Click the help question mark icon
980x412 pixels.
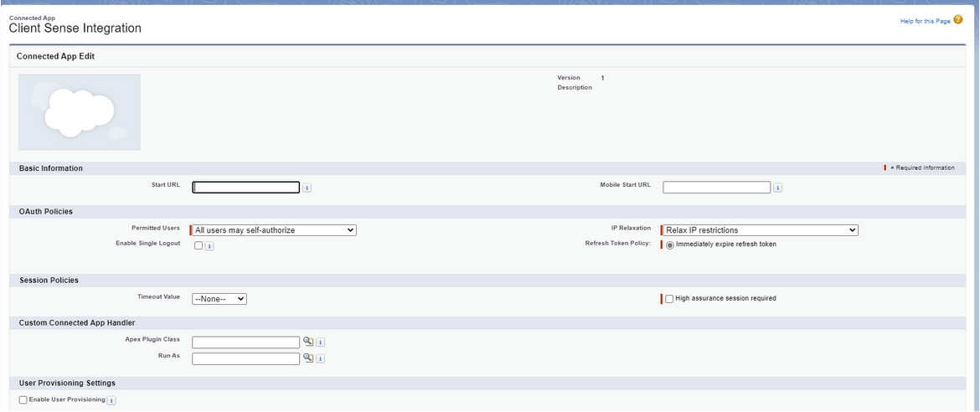(958, 20)
